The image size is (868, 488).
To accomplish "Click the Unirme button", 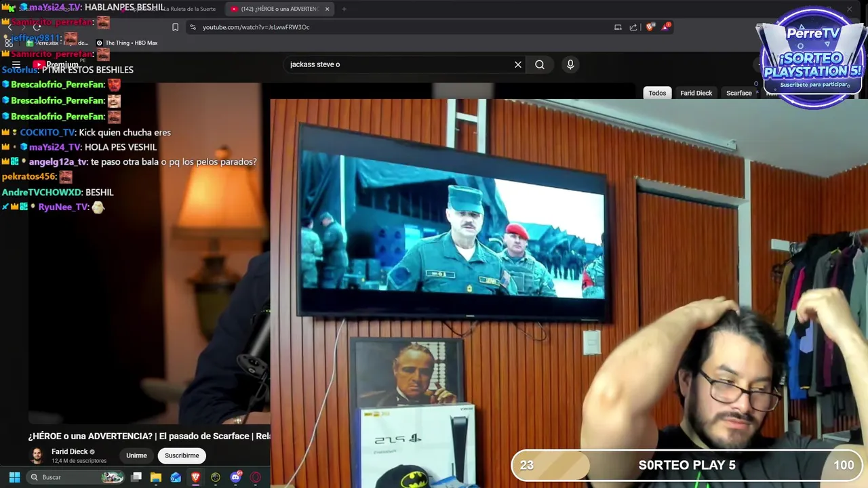I will [136, 455].
